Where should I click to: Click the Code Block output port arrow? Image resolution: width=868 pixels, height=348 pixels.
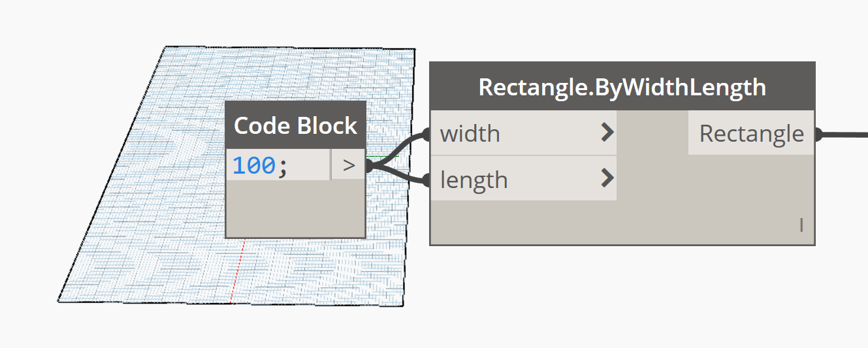point(349,166)
